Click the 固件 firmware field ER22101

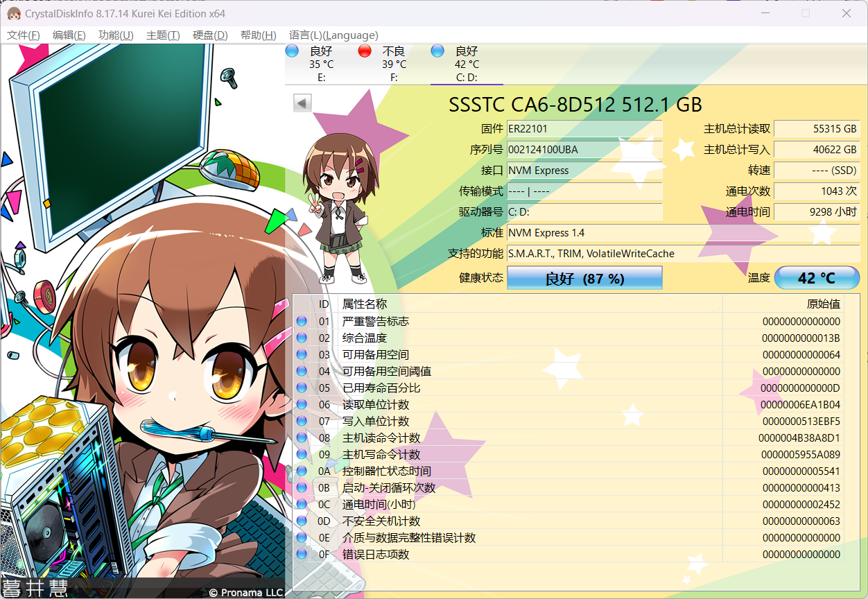[584, 129]
